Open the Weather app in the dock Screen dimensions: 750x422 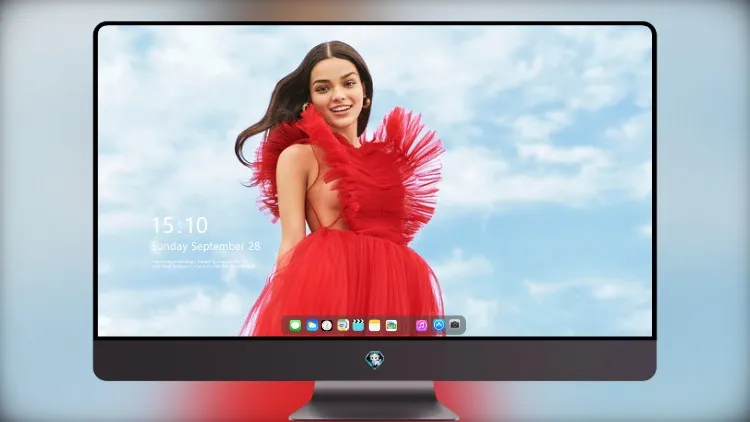pyautogui.click(x=312, y=326)
